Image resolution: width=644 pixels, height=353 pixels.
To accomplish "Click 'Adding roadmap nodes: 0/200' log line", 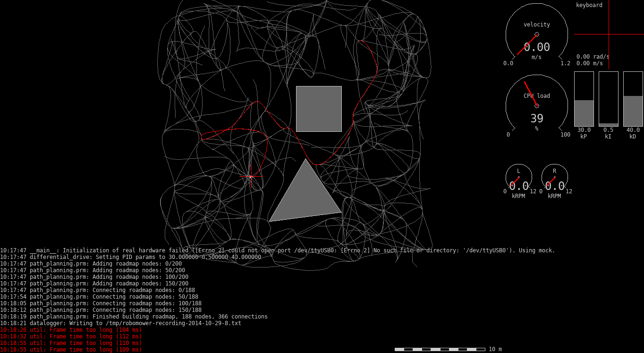I will [91, 264].
